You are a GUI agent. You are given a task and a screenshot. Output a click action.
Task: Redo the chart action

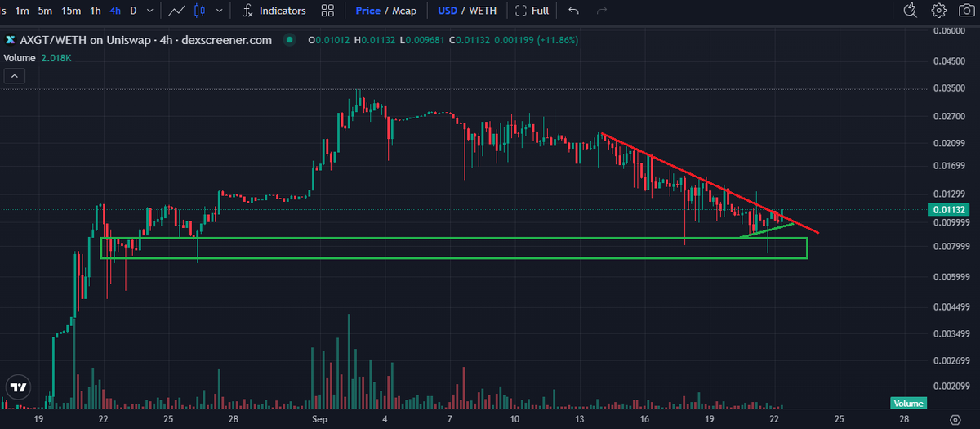[603, 11]
